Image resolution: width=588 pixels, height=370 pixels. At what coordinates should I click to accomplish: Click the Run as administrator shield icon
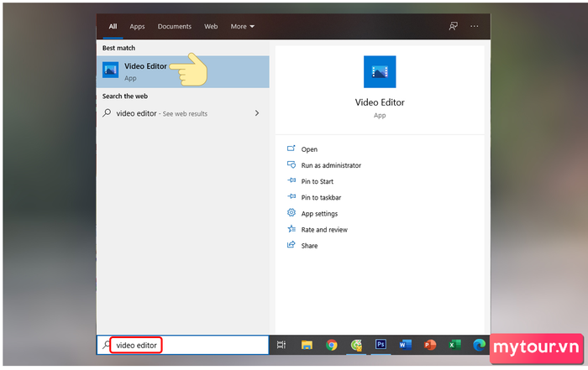click(x=291, y=164)
